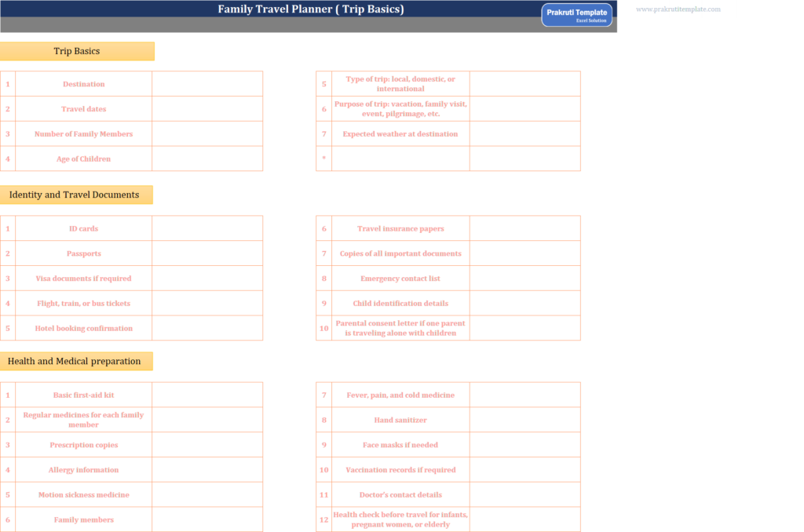Select the Trip Basics section header
Viewport: 804px width, 532px height.
tap(76, 51)
